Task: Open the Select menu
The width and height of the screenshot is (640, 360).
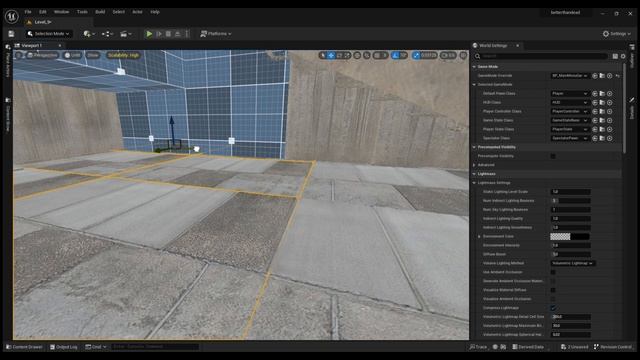Action: pyautogui.click(x=118, y=12)
